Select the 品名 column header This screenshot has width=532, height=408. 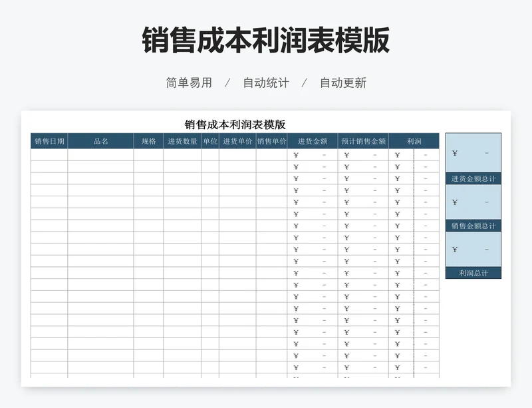pyautogui.click(x=101, y=141)
